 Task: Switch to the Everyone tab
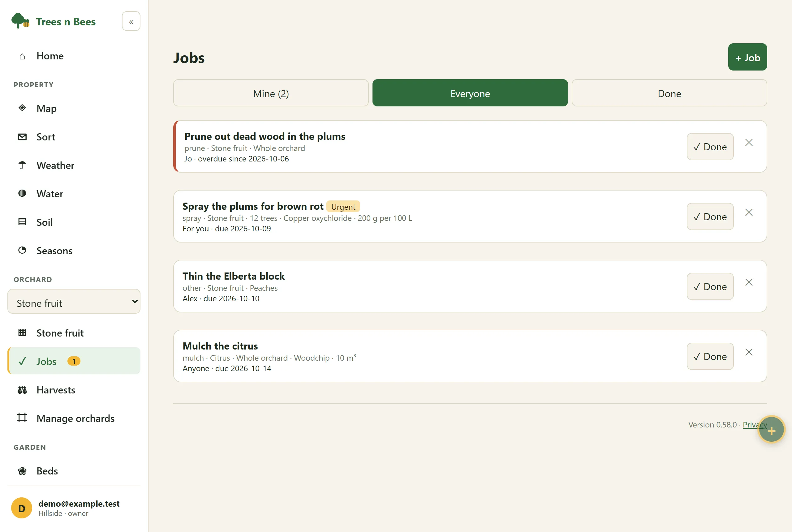(x=470, y=93)
